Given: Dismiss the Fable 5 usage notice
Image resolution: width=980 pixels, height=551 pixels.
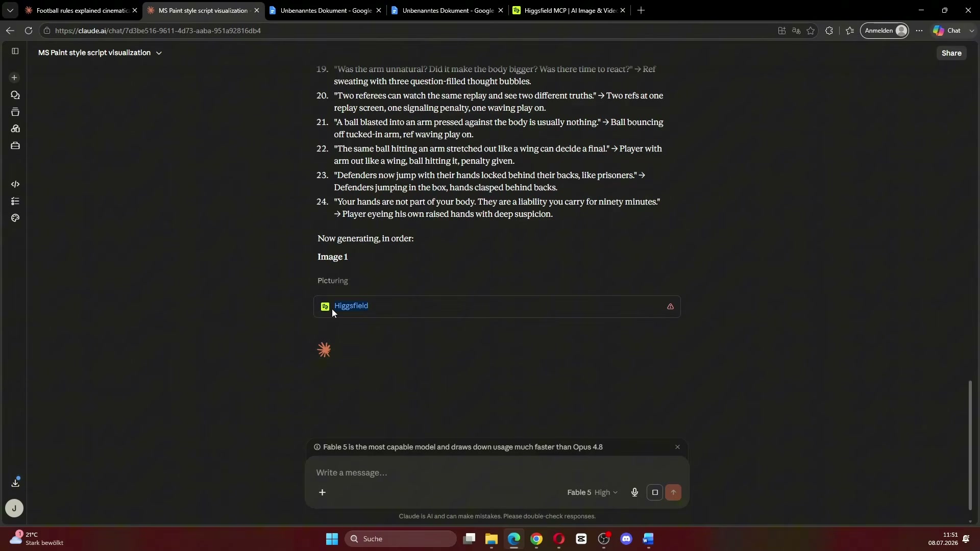Looking at the screenshot, I should click(x=677, y=447).
